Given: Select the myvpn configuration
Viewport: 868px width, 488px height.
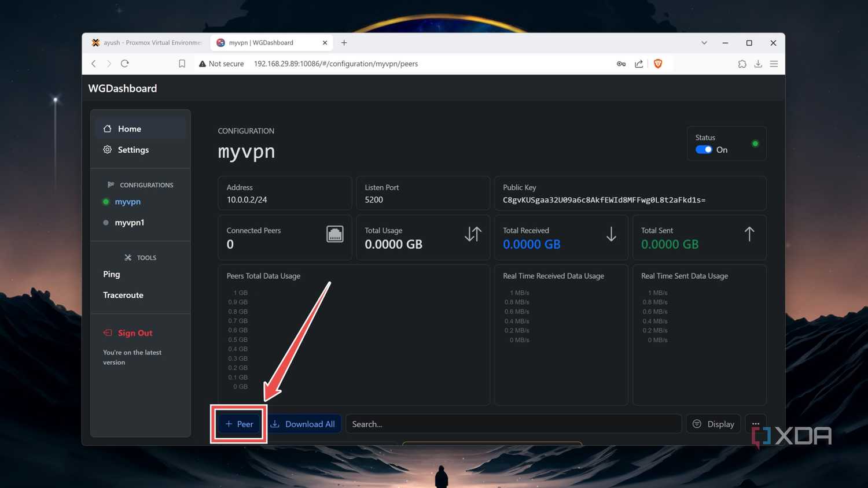Looking at the screenshot, I should click(127, 202).
